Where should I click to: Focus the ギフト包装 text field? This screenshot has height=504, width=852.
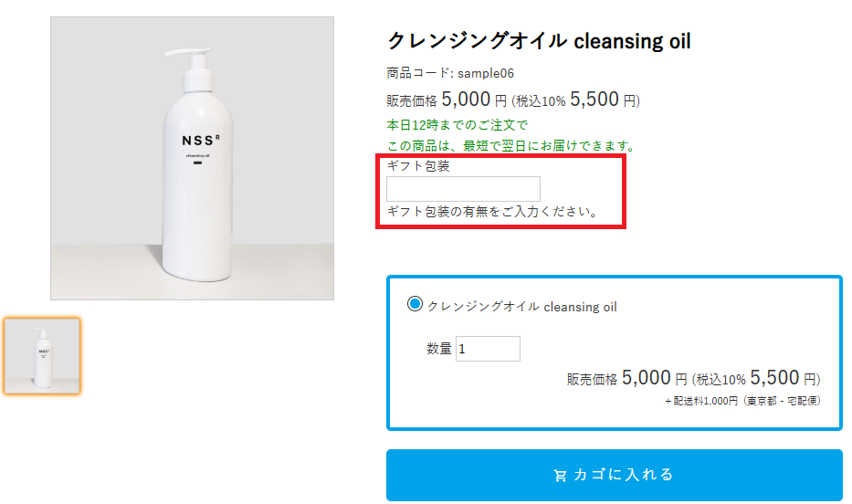pos(463,189)
